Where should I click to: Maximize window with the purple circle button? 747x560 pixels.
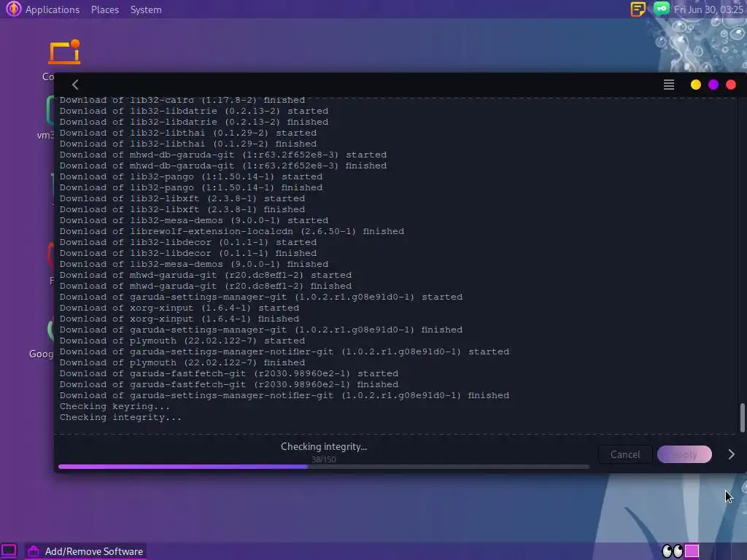pyautogui.click(x=713, y=85)
